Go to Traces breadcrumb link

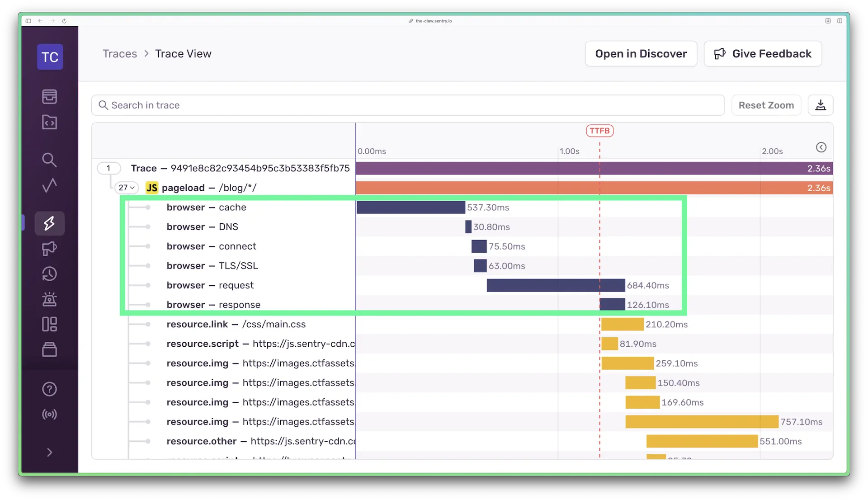point(120,54)
